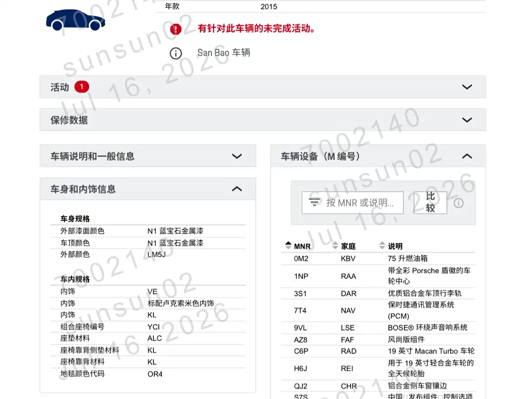Click the red activity count badge
Screen dimensions: 532x399
82,87
